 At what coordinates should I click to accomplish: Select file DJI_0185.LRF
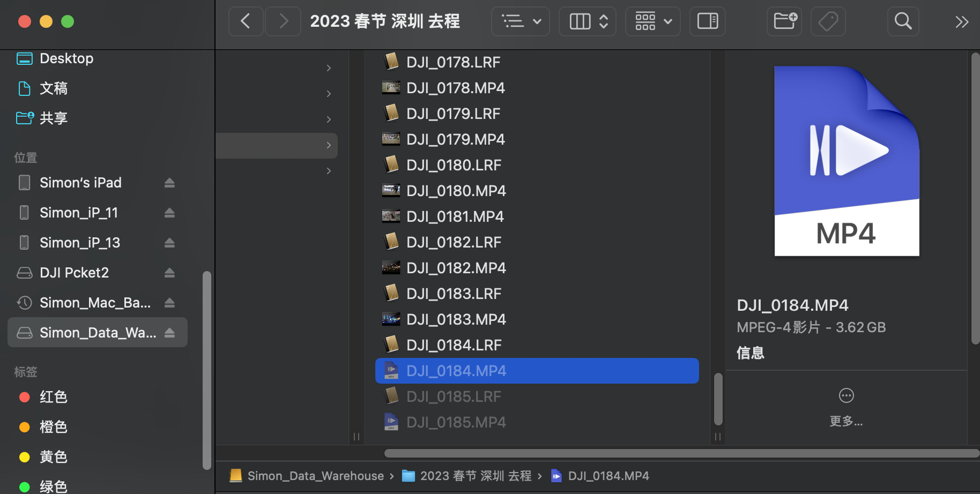(537, 396)
